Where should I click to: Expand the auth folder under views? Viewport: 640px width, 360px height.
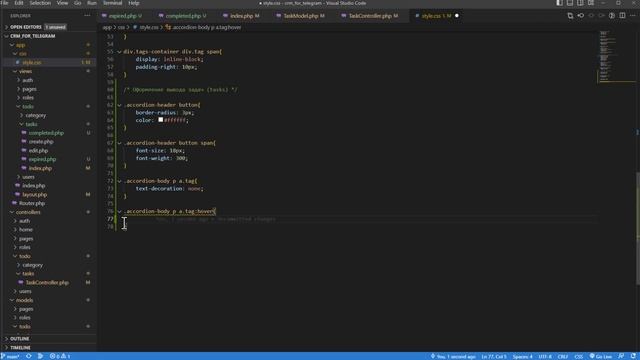(48, 80)
